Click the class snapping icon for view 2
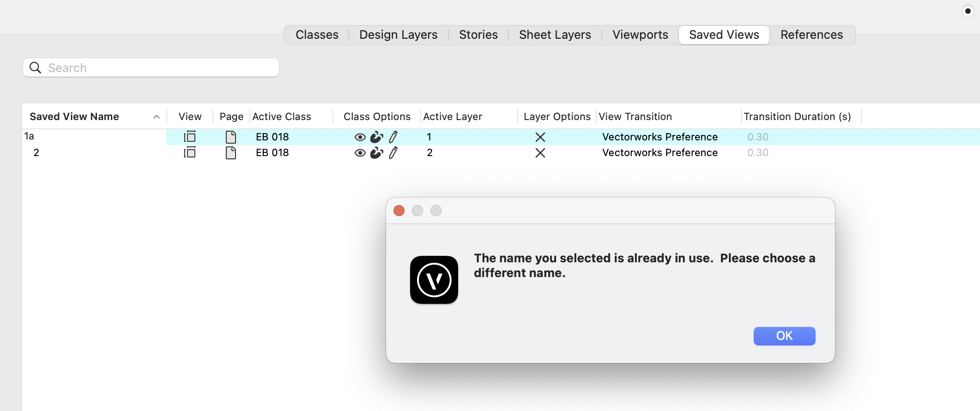The image size is (980, 411). tap(377, 152)
